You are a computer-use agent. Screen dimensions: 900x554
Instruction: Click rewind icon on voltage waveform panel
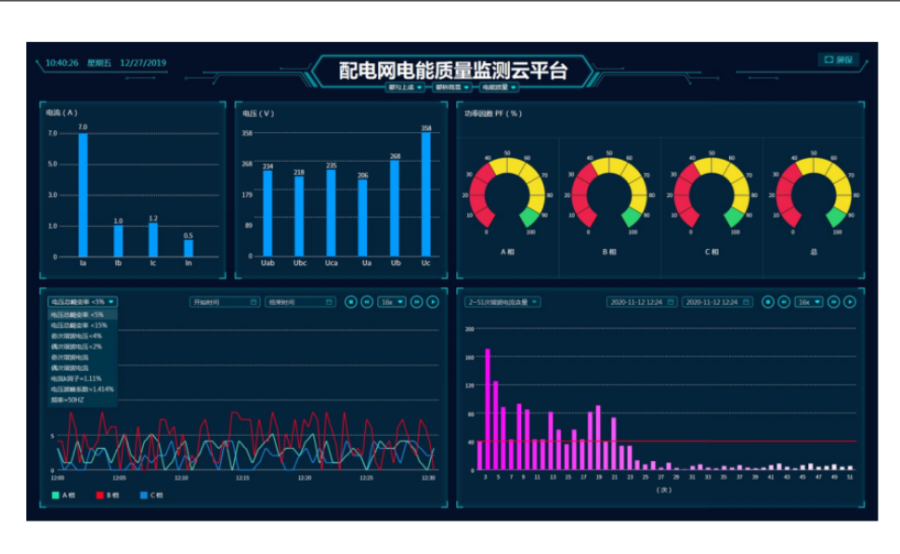pyautogui.click(x=366, y=301)
